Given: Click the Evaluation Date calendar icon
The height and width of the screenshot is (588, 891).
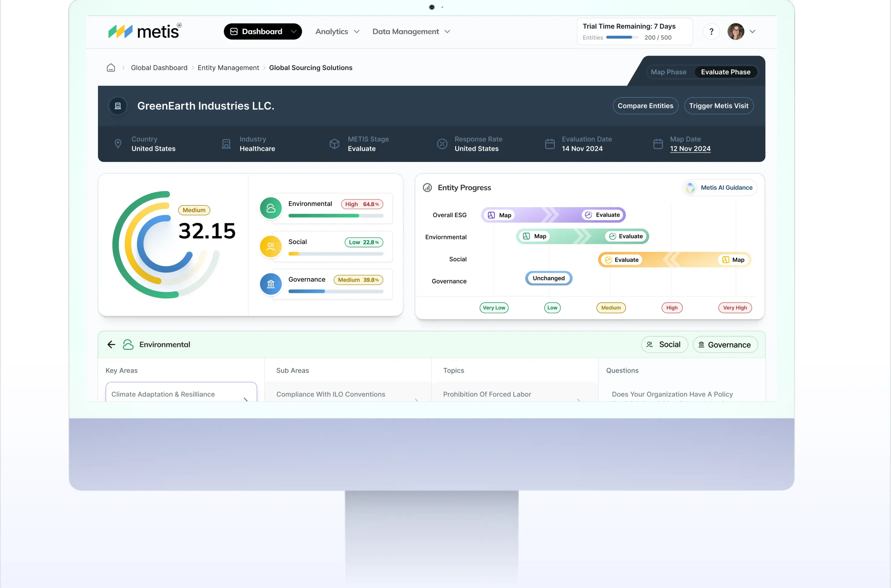Looking at the screenshot, I should click(550, 144).
